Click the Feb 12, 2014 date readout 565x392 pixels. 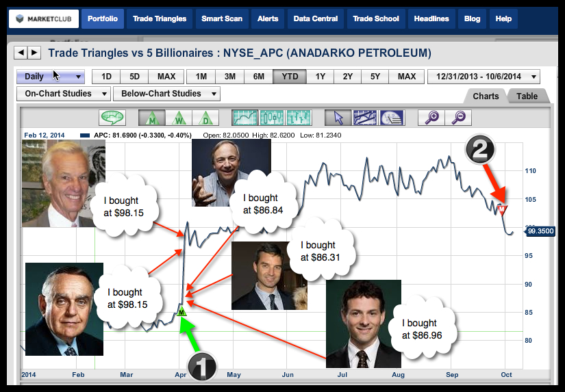pos(45,135)
